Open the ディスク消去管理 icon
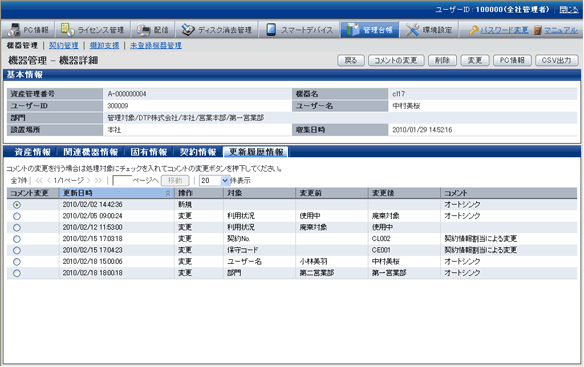 [188, 29]
